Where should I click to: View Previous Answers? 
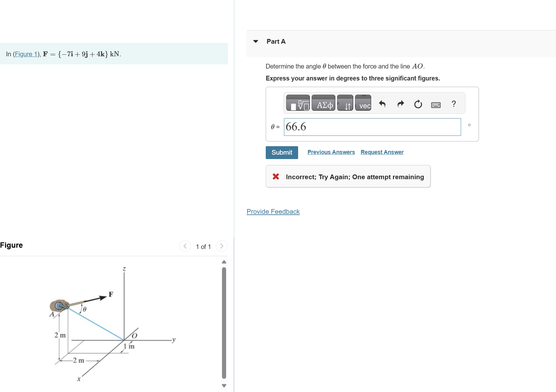(x=331, y=152)
